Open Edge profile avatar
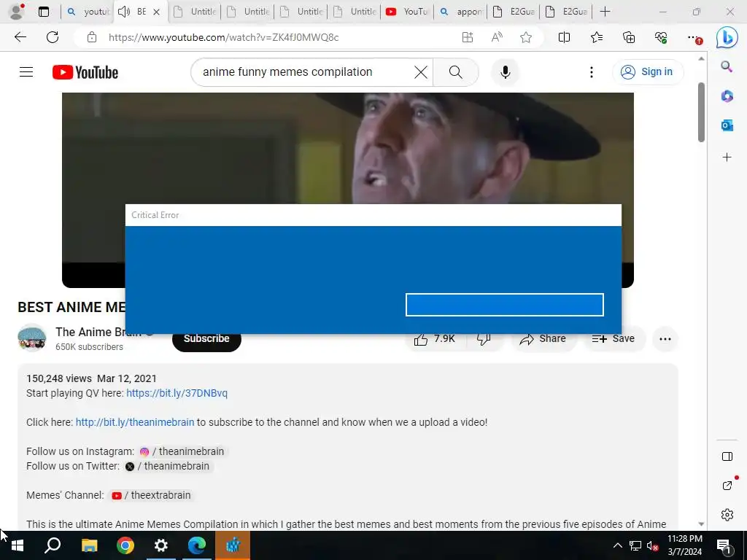The width and height of the screenshot is (747, 560). [17, 12]
